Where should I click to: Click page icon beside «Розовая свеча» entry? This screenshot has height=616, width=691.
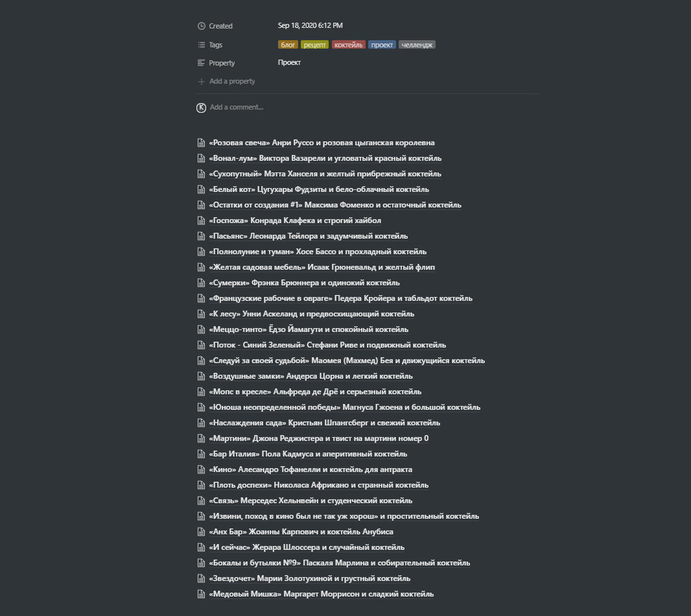click(202, 143)
